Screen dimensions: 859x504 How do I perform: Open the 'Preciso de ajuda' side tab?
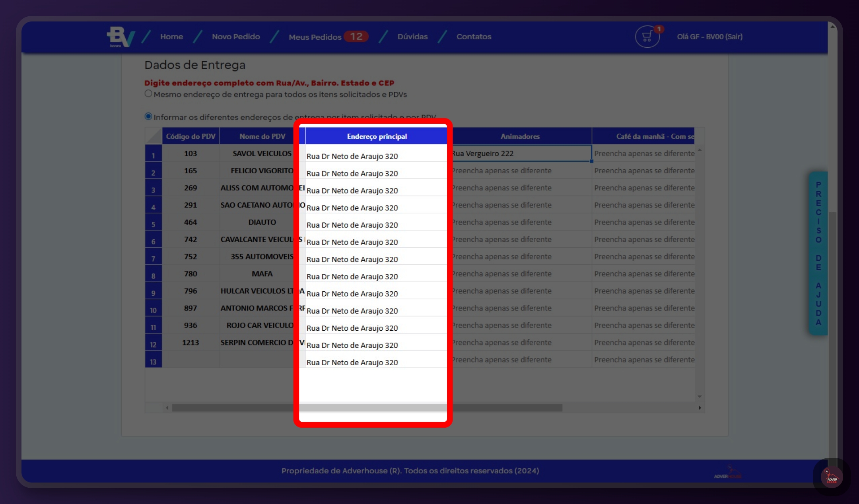[818, 253]
